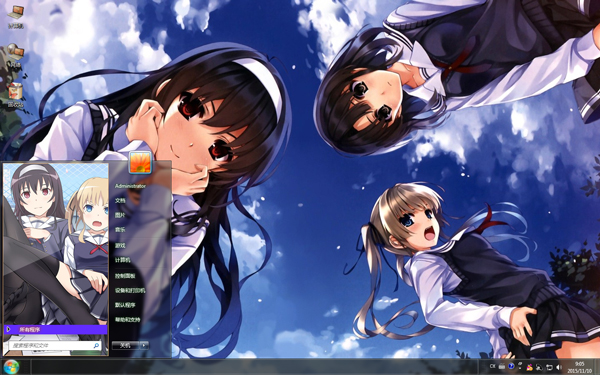Open 控制面板 from the Start menu
The width and height of the screenshot is (600, 375).
click(x=125, y=276)
